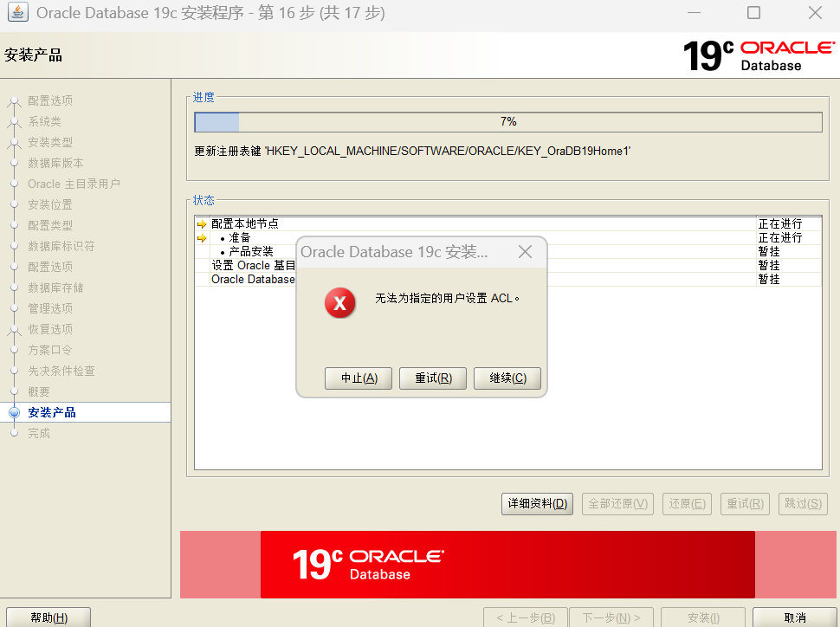Select the 安装位置 step in sidebar

click(x=50, y=204)
